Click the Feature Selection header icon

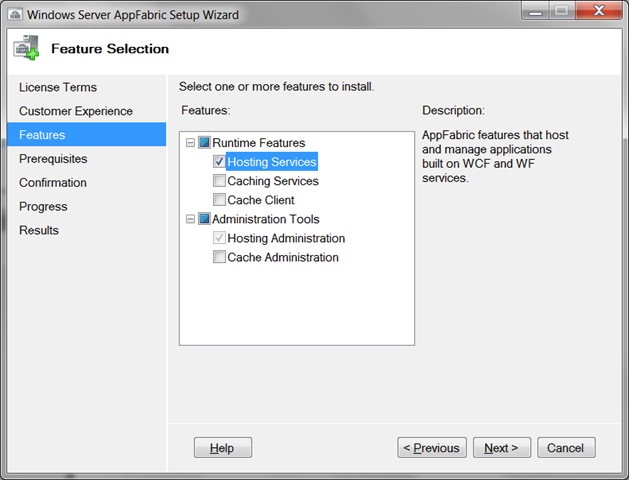(x=25, y=49)
